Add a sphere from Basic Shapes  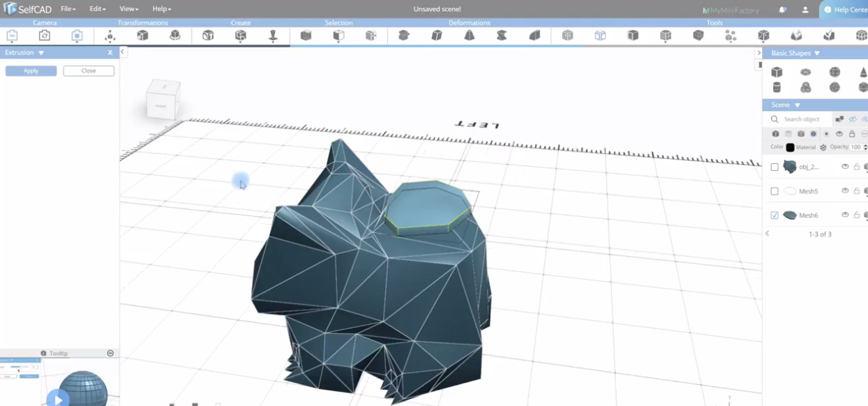coord(835,72)
